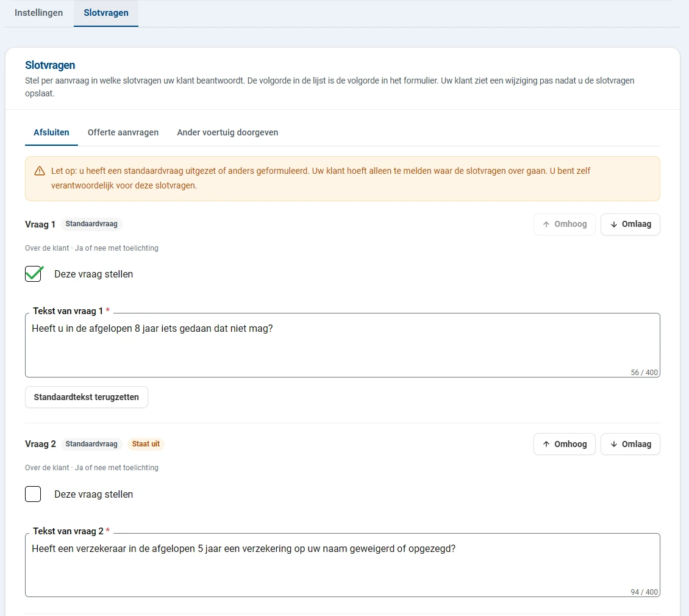Switch to Offerte aanvragen tab

coord(123,132)
